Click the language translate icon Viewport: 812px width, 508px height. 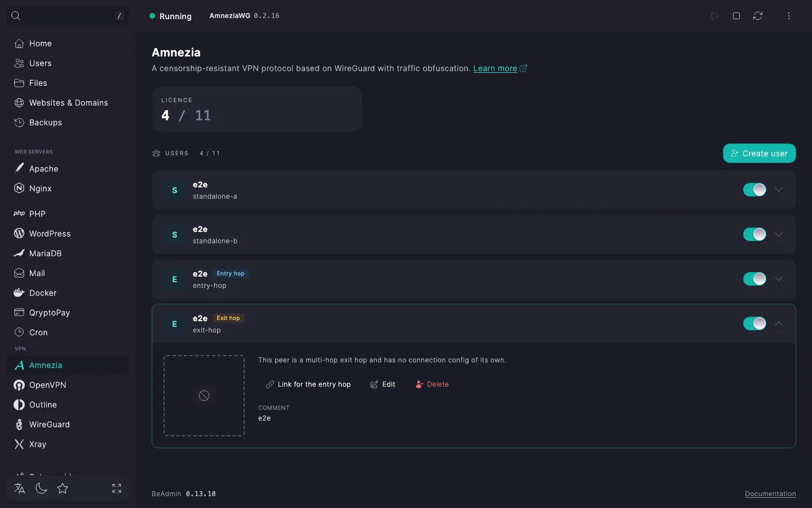pos(20,488)
